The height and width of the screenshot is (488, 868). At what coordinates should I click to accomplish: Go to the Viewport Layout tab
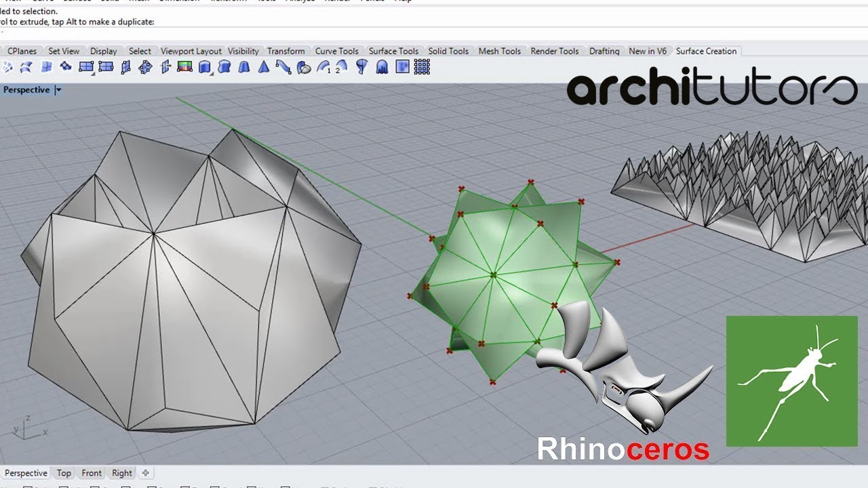click(191, 51)
